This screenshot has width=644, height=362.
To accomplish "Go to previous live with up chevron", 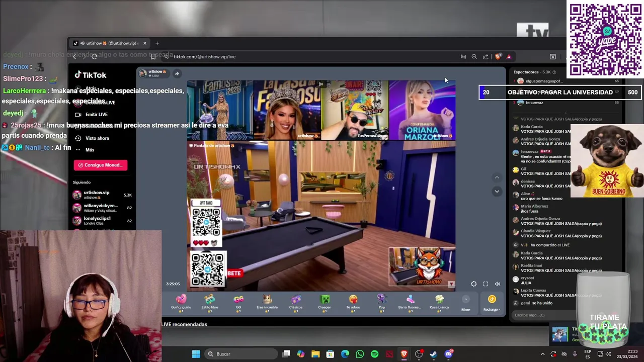I will coord(497,177).
